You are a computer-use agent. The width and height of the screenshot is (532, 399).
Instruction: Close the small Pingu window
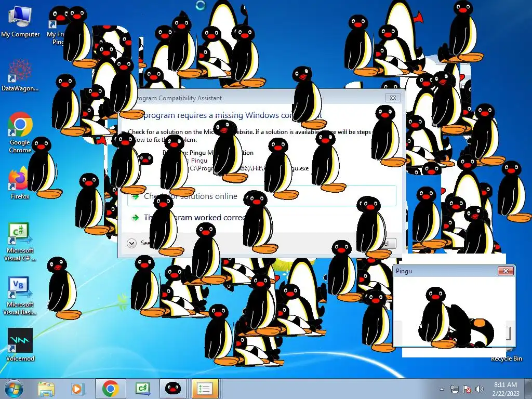click(506, 271)
